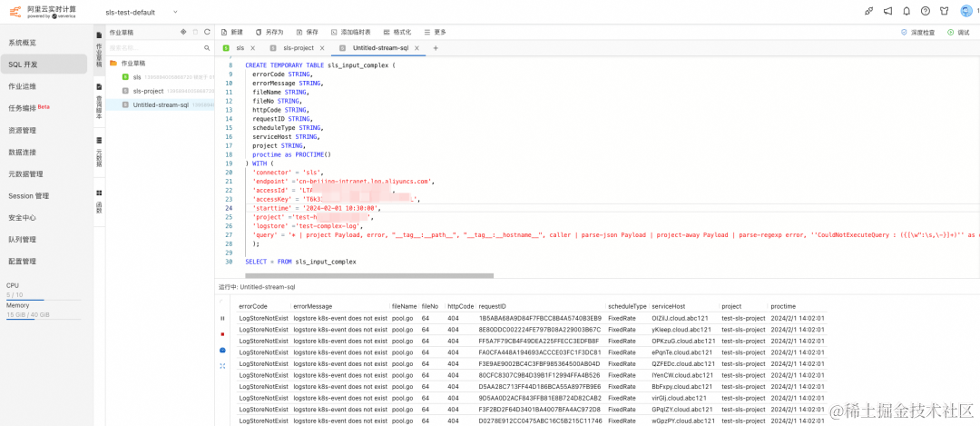Select the 函数 vertical side tab

99,203
